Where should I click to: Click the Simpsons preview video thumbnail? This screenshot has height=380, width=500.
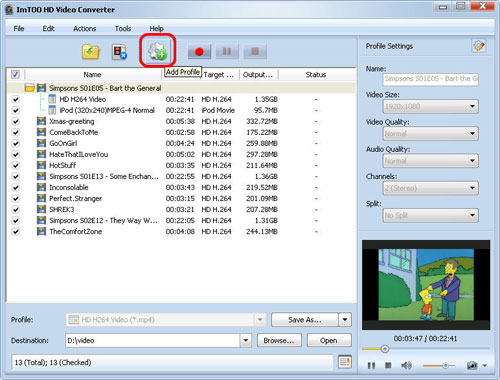click(x=426, y=285)
